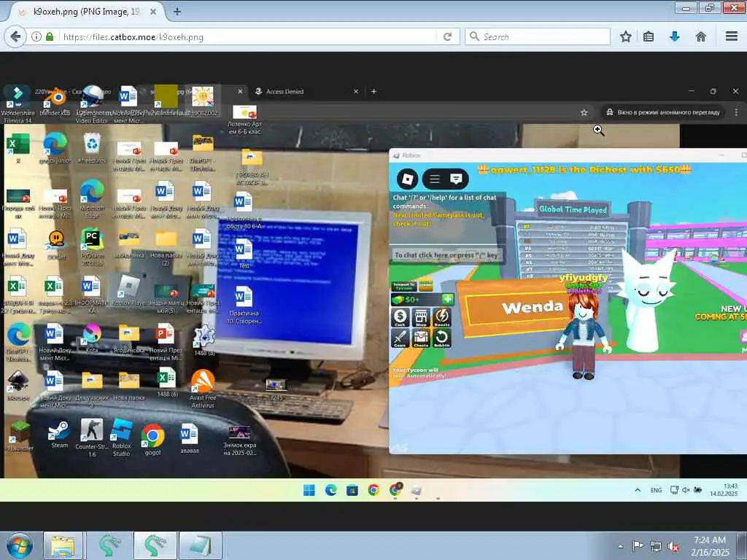Select the Знімок екрана screenshot thumbnail
The image size is (747, 560).
[239, 440]
